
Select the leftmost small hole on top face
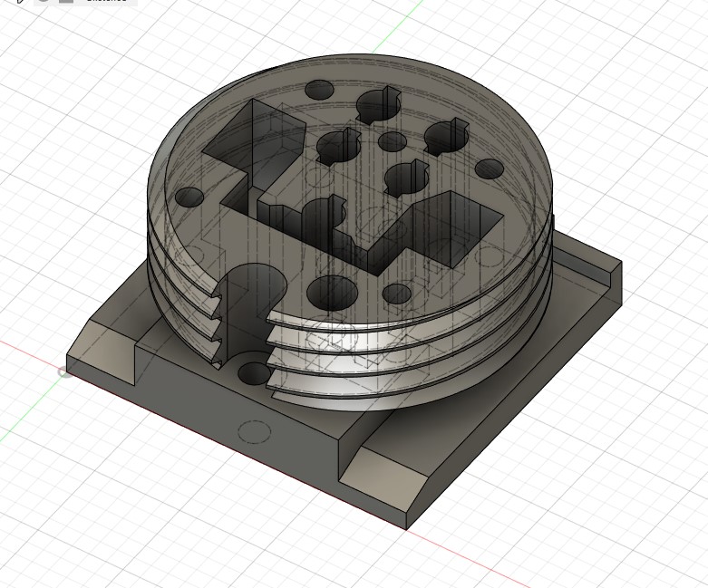tap(189, 198)
